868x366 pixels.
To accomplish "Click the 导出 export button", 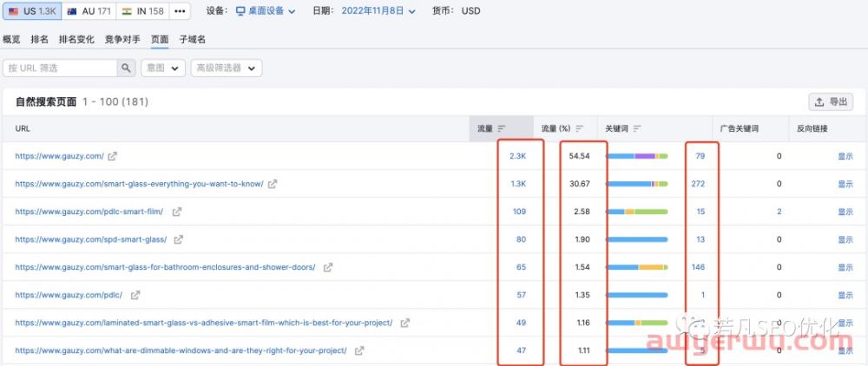I will (831, 102).
